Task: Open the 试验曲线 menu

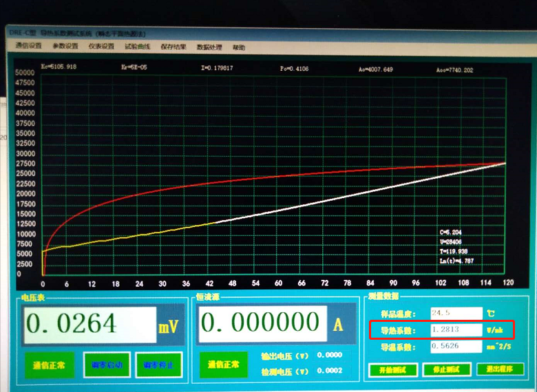Action: [137, 47]
